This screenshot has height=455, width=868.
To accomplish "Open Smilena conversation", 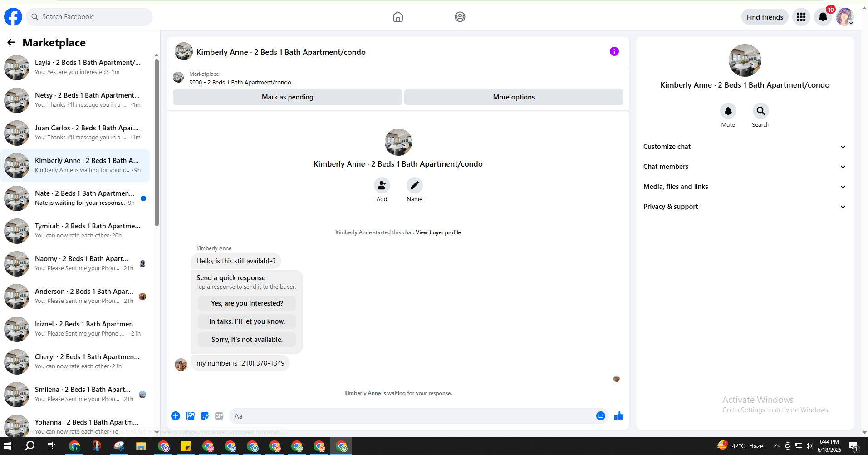I will pyautogui.click(x=75, y=395).
